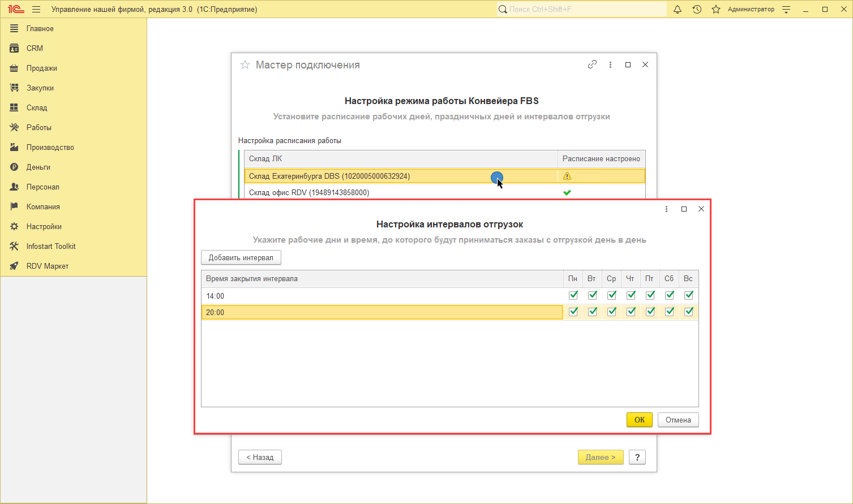Uncheck Пн for 20:00 interval
853x504 pixels.
point(573,312)
